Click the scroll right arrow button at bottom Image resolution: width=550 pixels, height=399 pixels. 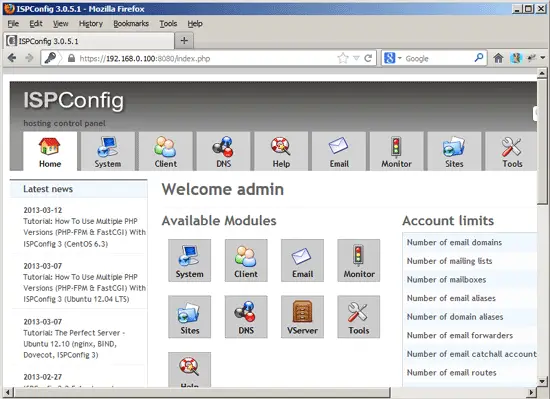click(x=532, y=392)
